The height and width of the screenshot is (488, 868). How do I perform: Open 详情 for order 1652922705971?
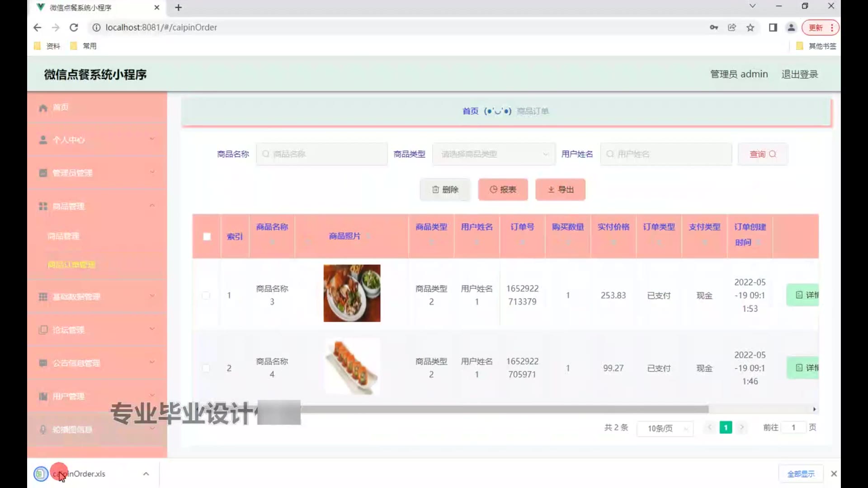pos(803,368)
